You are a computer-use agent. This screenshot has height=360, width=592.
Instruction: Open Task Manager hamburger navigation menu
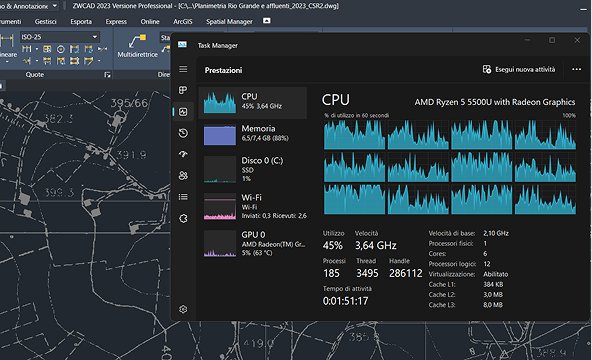[183, 69]
